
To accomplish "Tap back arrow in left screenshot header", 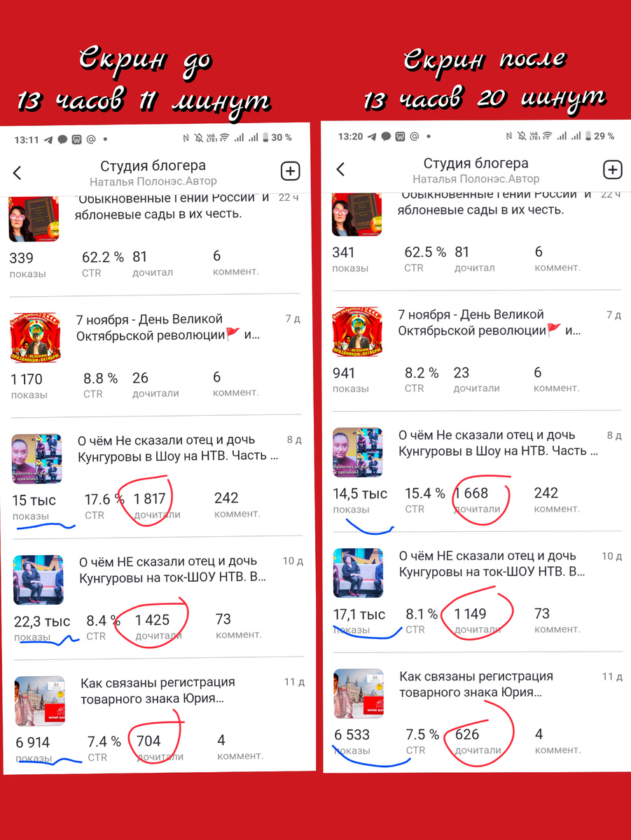I will tap(18, 173).
